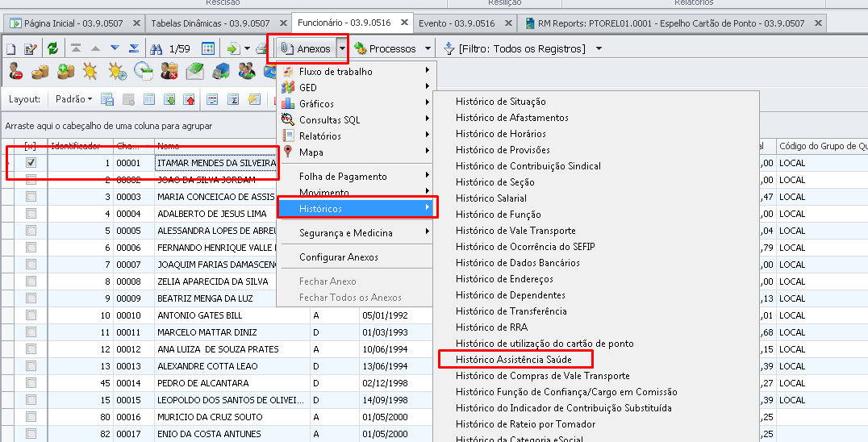Open the Filtro Todos os Registros dropdown arrow
The height and width of the screenshot is (442, 868).
coord(599,48)
